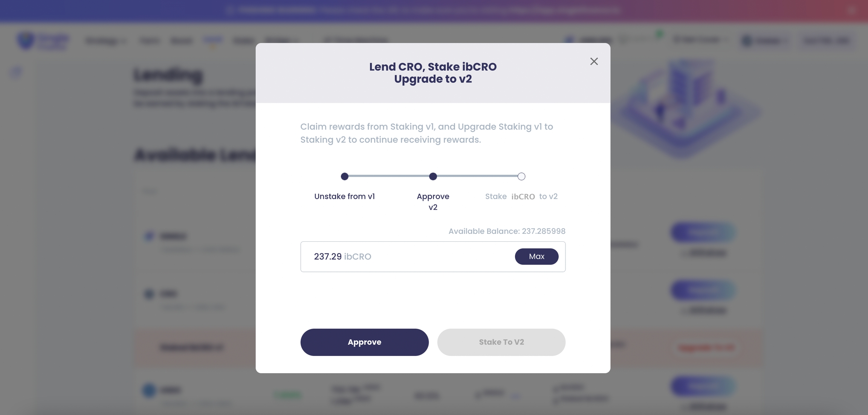Screen dimensions: 868x415
Task: Click the token icon in the second lending row
Action: [x=149, y=294]
